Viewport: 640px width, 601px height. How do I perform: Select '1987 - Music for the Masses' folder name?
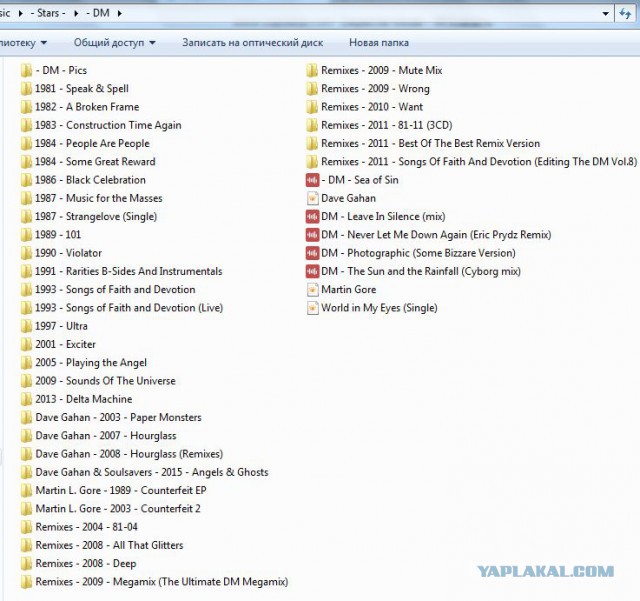99,198
